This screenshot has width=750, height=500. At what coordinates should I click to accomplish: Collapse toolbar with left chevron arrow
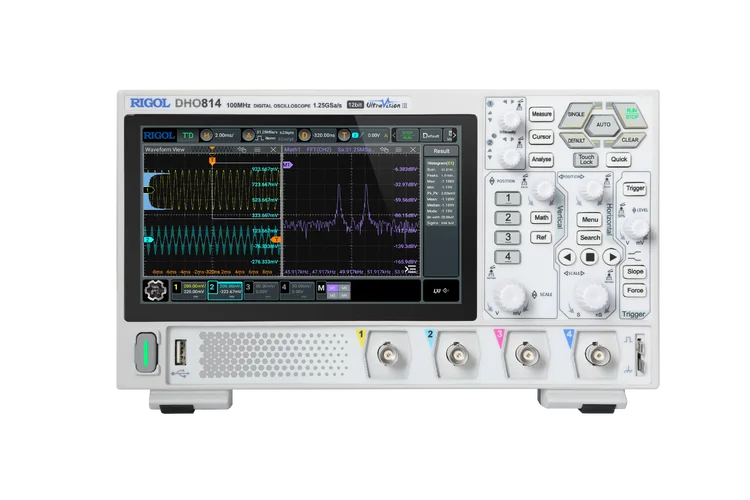pos(394,135)
